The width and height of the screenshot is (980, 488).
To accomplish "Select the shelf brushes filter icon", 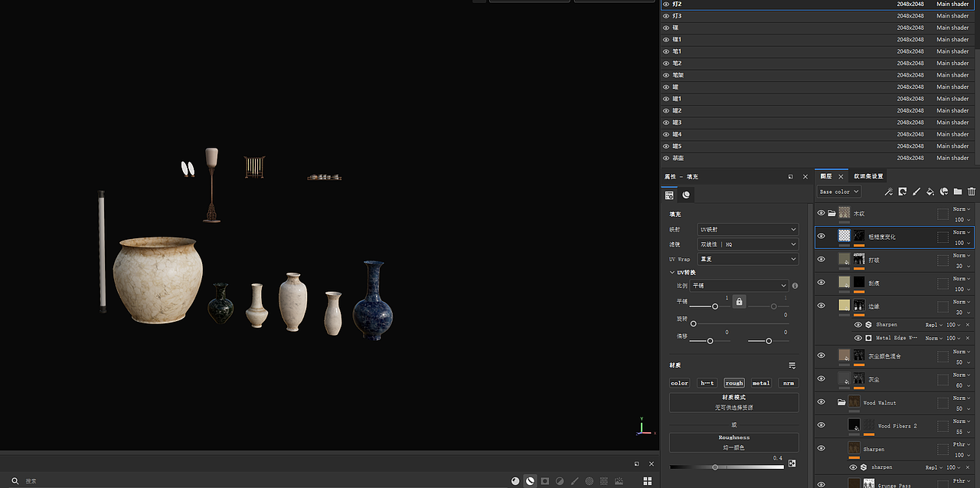I will (x=574, y=481).
